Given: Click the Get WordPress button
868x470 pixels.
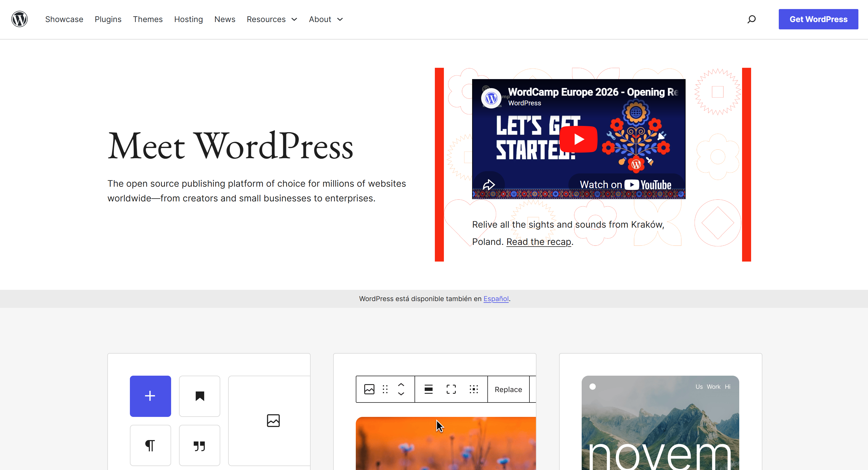Looking at the screenshot, I should pos(818,19).
